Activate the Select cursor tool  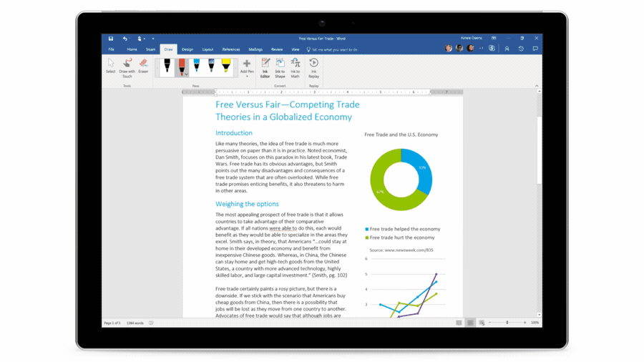(111, 67)
